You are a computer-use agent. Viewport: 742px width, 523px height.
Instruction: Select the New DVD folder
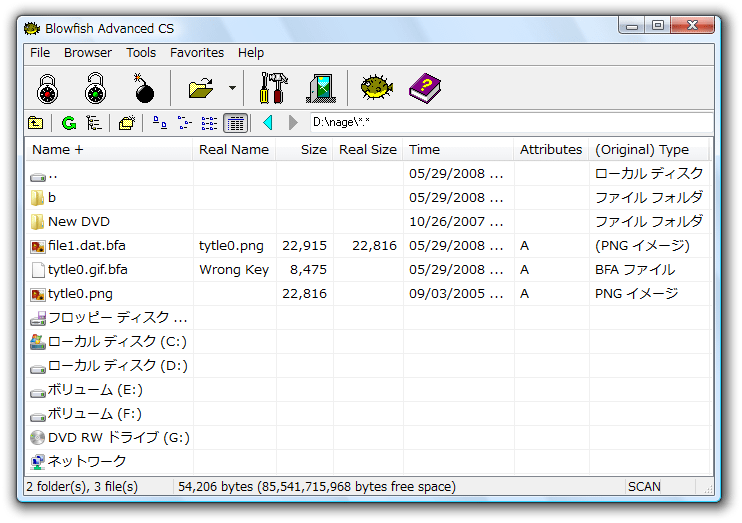70,222
